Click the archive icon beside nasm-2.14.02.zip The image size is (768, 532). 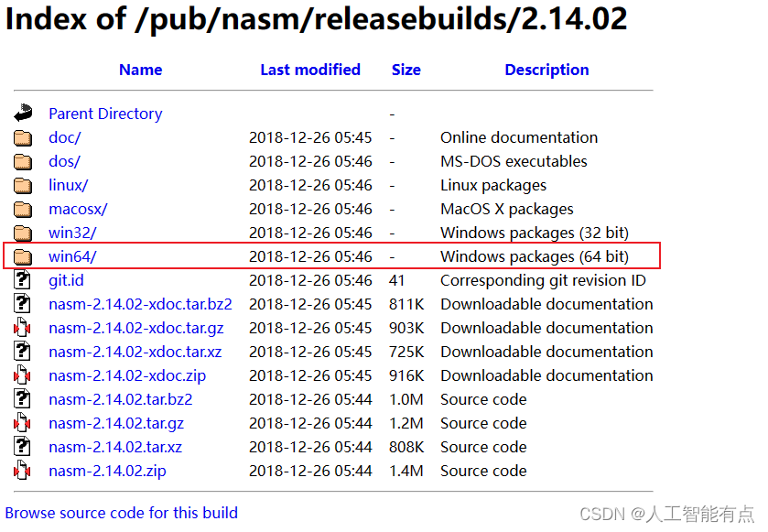[22, 471]
